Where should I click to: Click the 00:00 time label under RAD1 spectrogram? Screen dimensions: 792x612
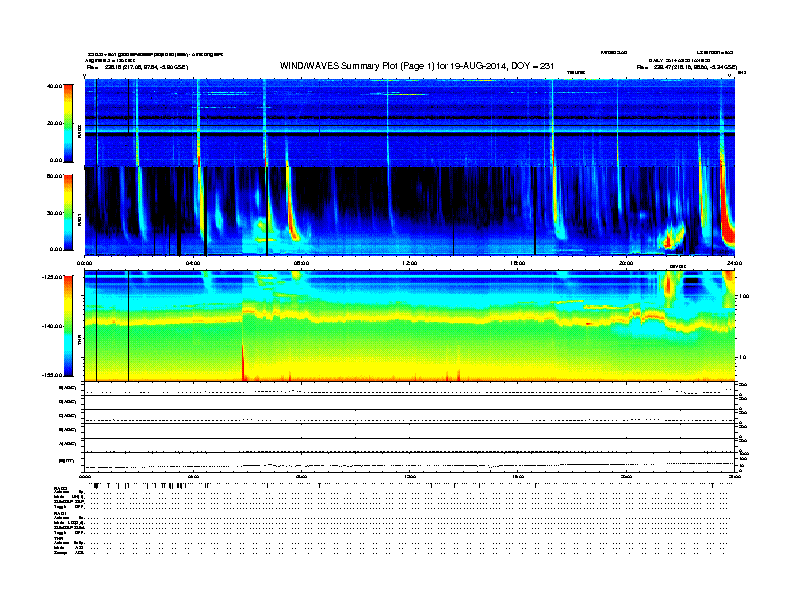84,263
